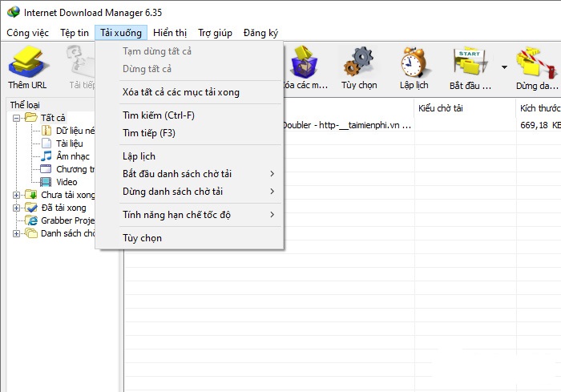The height and width of the screenshot is (392, 561).
Task: Select the Dữ liệu nén archive icon
Action: (x=46, y=131)
